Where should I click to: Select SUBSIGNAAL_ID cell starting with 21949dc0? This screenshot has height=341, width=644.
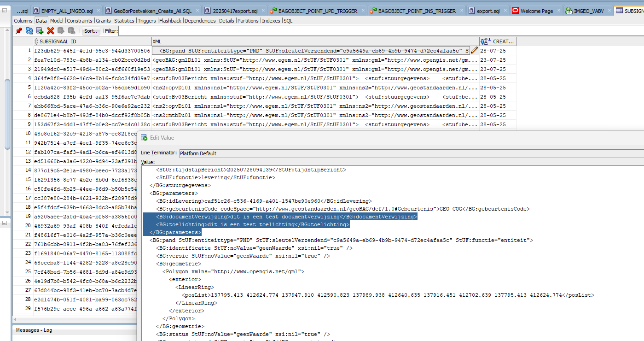(x=92, y=69)
